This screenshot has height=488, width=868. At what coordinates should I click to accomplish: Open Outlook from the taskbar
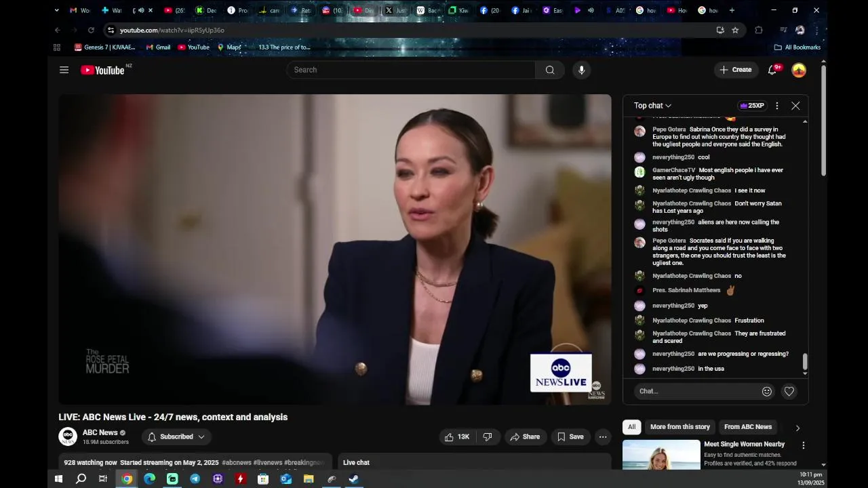[x=286, y=479]
